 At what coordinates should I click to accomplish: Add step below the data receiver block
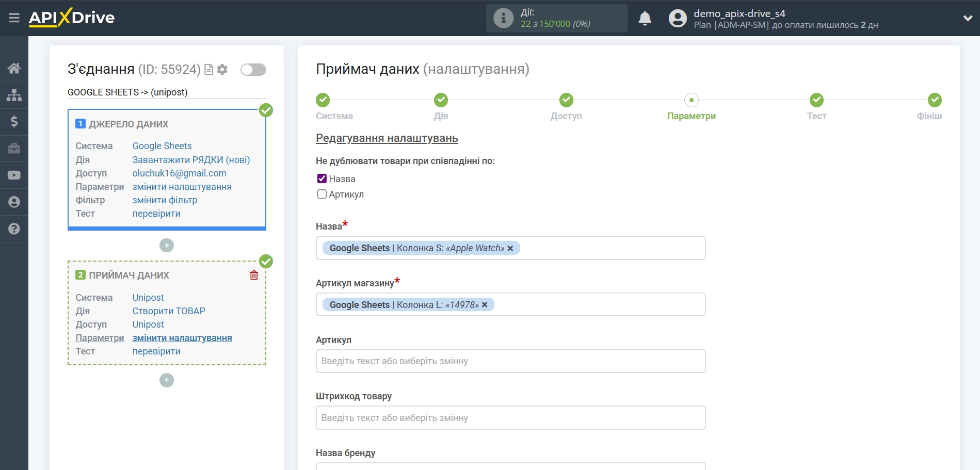tap(167, 381)
